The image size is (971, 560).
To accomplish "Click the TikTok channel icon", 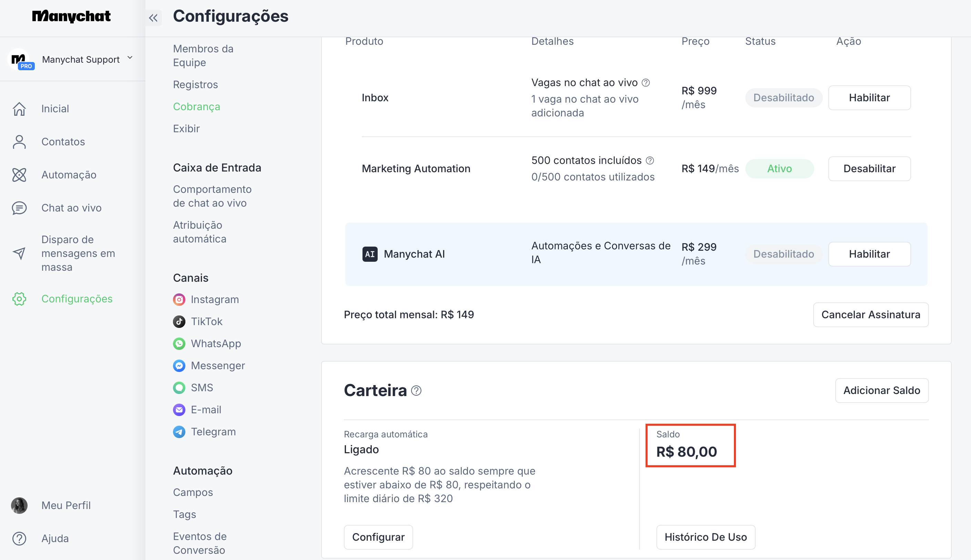I will [179, 322].
